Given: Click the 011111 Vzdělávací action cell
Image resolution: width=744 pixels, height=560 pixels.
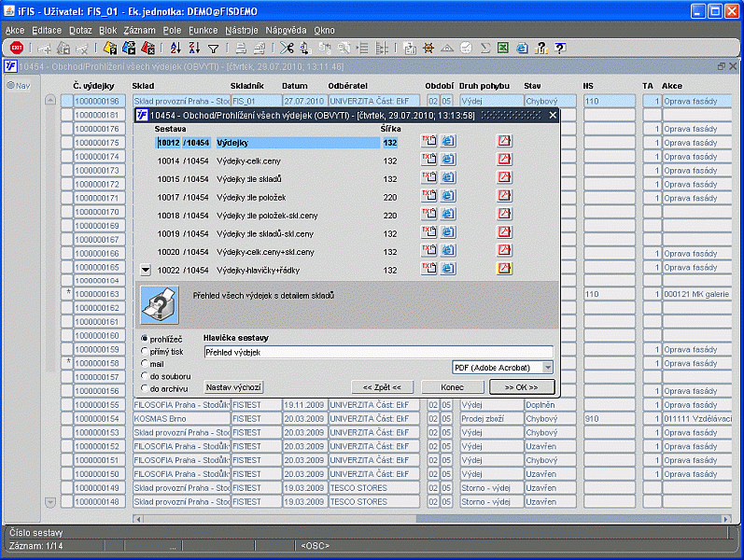Looking at the screenshot, I should (697, 419).
